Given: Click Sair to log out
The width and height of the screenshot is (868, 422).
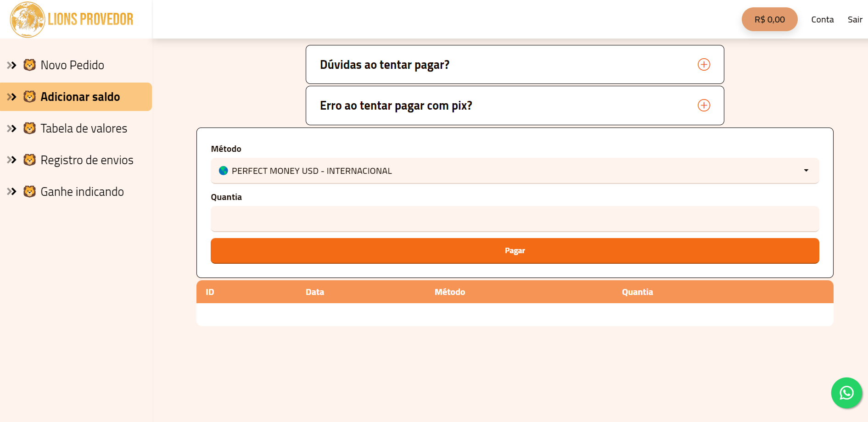Looking at the screenshot, I should point(855,20).
